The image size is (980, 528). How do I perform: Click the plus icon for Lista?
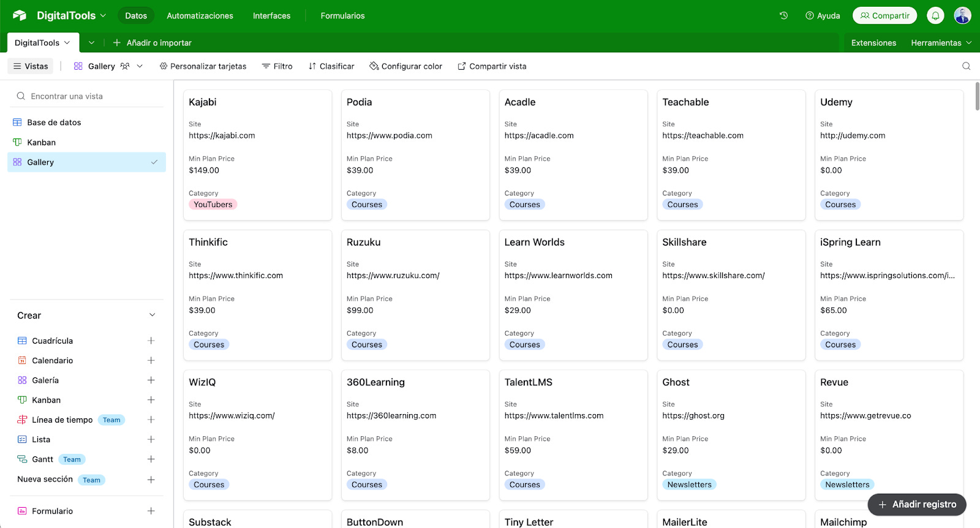tap(151, 439)
